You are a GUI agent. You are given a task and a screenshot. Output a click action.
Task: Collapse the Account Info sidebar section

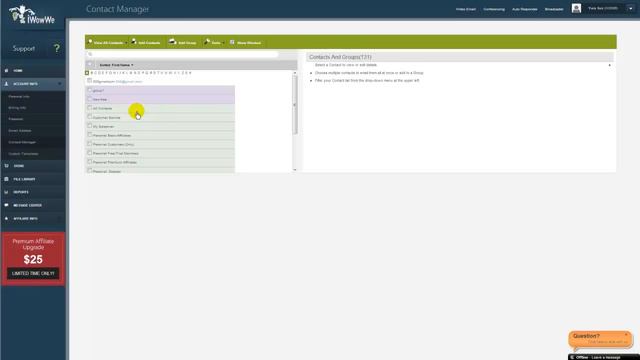(x=60, y=84)
